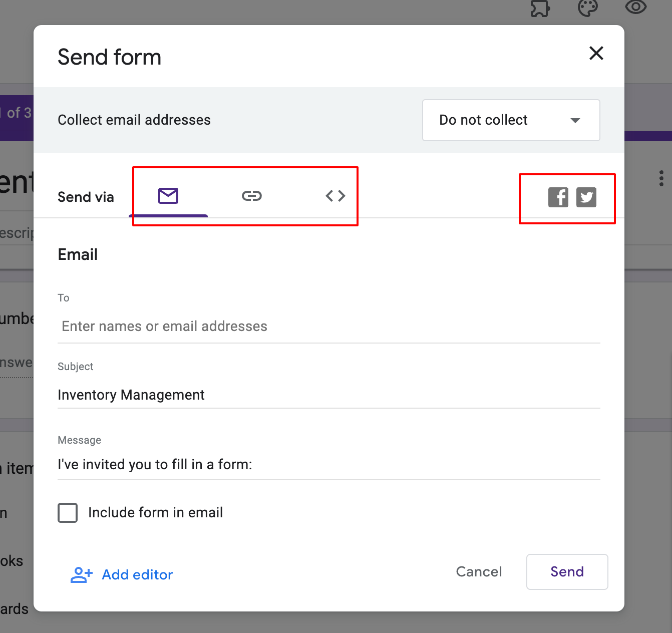
Task: Open the Add-ons puzzle piece icon
Action: 540,8
